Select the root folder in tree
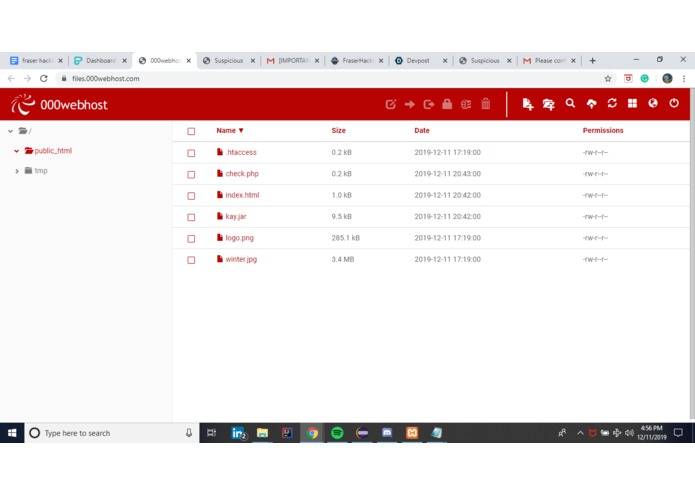Screen dimensions: 695x494 coord(25,131)
